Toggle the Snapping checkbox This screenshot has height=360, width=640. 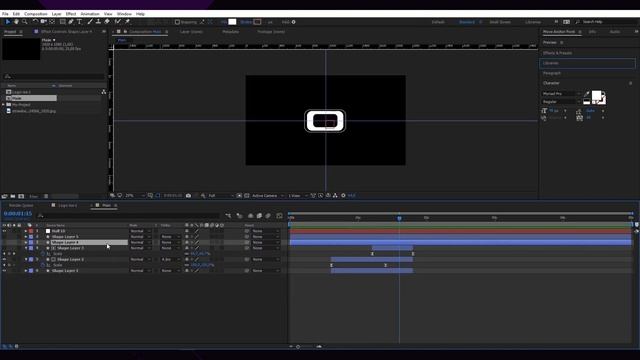point(177,22)
